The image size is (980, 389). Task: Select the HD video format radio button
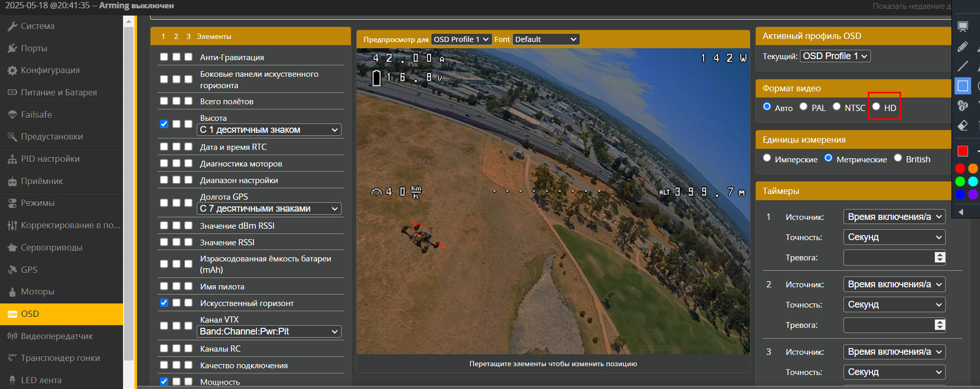pos(876,107)
